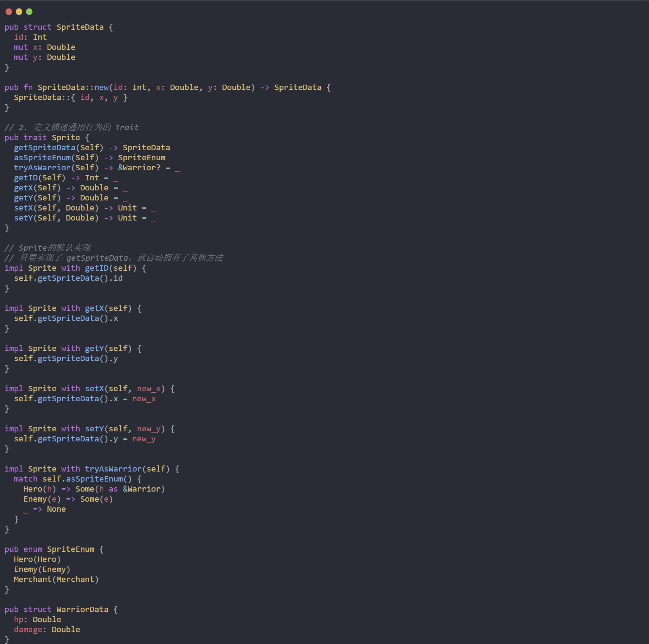Click 'tryAsWarrior(Self) -> &Warrior?' line
The width and height of the screenshot is (649, 644).
click(97, 168)
